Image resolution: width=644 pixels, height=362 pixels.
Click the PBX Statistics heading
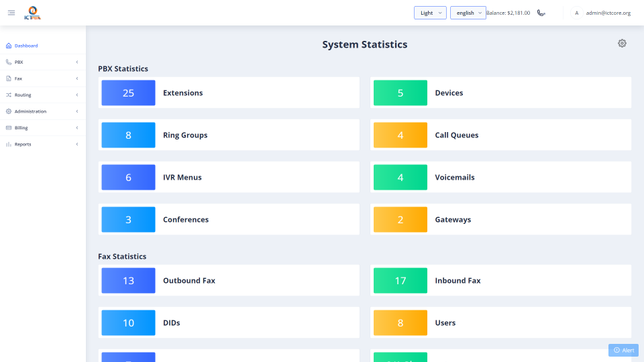coord(123,68)
